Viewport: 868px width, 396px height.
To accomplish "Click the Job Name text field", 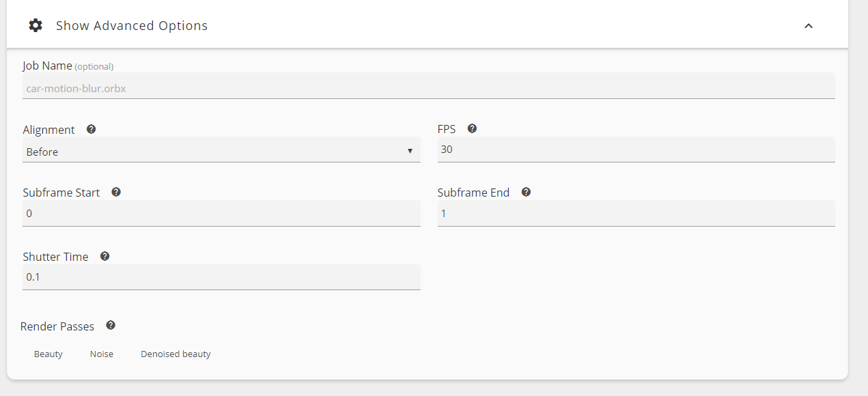I will tap(428, 88).
